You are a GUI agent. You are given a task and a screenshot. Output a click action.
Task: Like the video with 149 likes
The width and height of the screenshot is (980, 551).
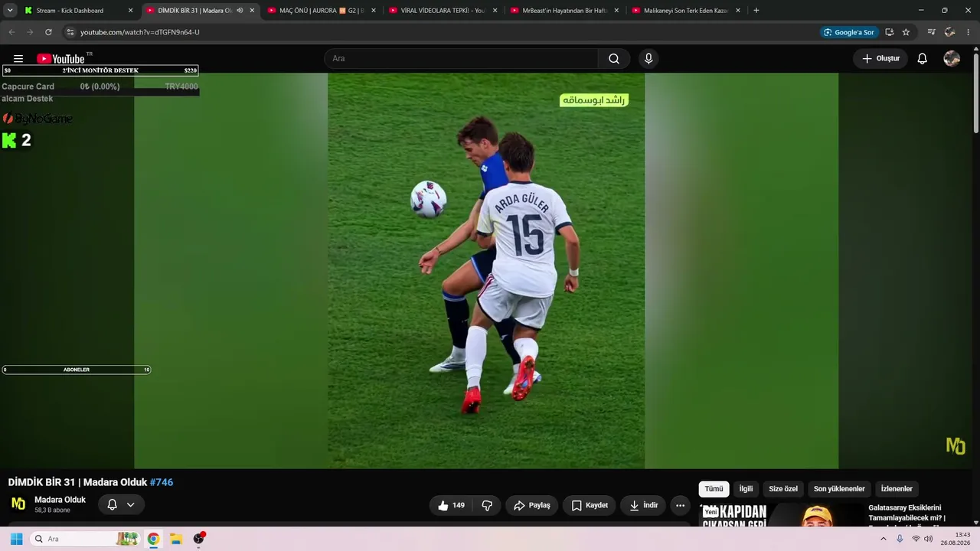point(451,505)
